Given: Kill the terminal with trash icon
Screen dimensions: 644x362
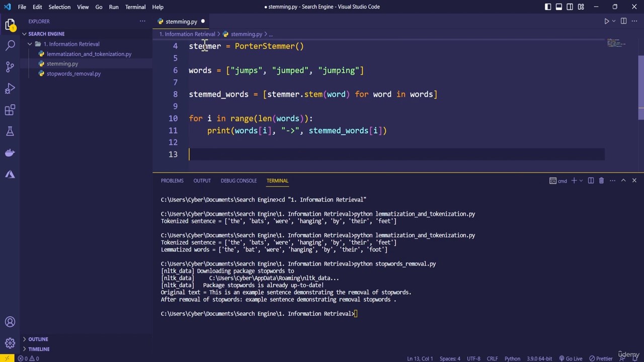Looking at the screenshot, I should (x=601, y=180).
